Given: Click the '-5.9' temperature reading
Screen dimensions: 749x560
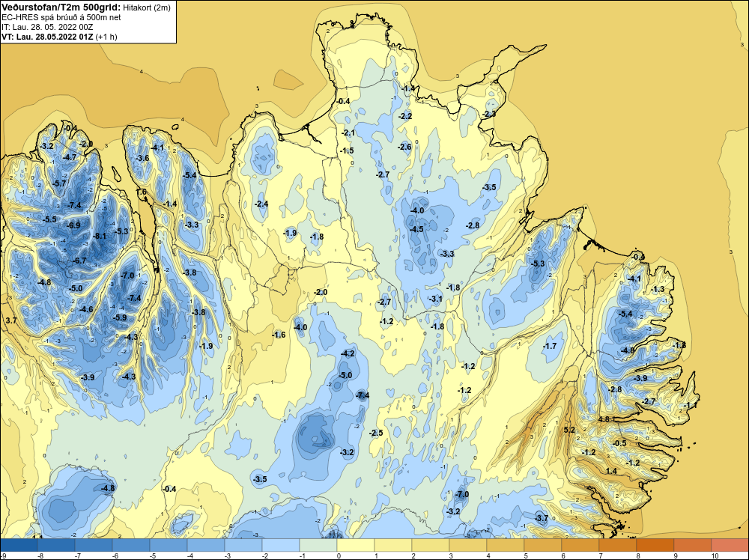Looking at the screenshot, I should click(119, 317).
